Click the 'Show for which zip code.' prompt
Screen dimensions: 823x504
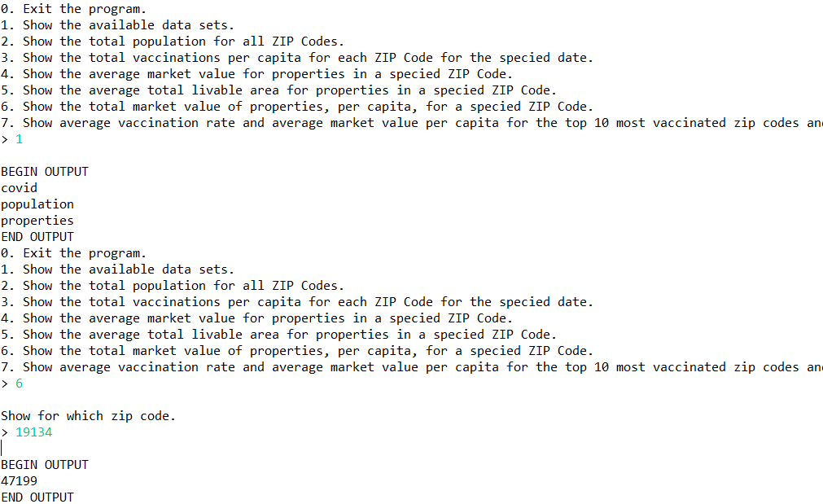coord(88,416)
